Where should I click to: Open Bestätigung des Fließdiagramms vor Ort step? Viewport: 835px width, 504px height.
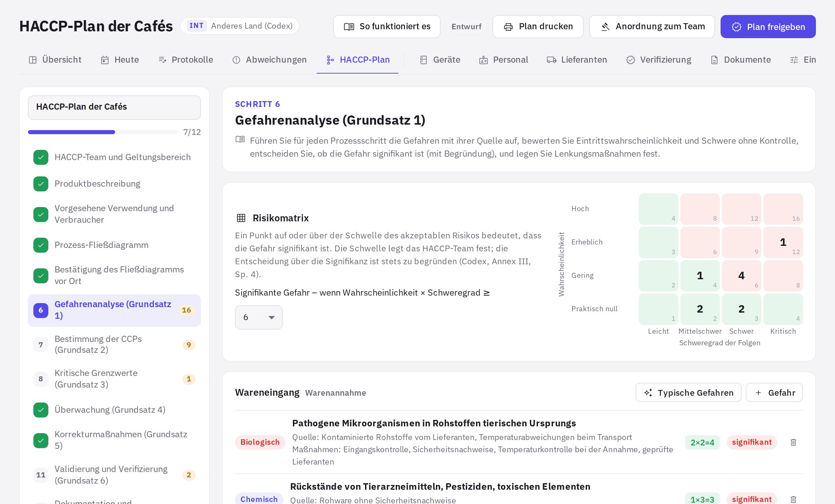(x=114, y=275)
